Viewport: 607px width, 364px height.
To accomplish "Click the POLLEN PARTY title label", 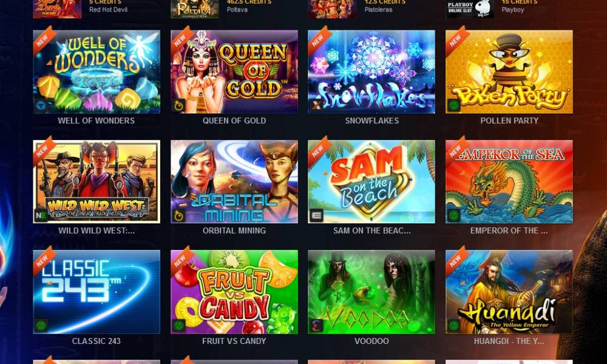I will click(509, 121).
